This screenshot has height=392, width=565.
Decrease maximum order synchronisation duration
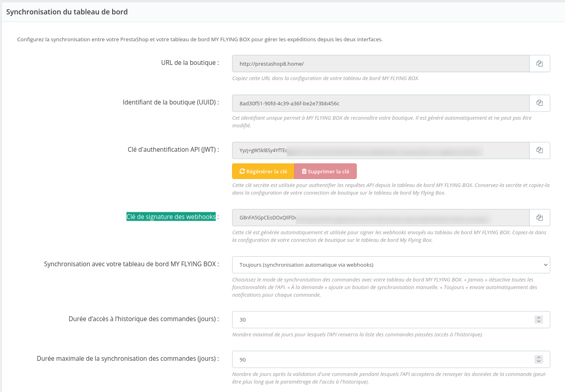pyautogui.click(x=539, y=362)
